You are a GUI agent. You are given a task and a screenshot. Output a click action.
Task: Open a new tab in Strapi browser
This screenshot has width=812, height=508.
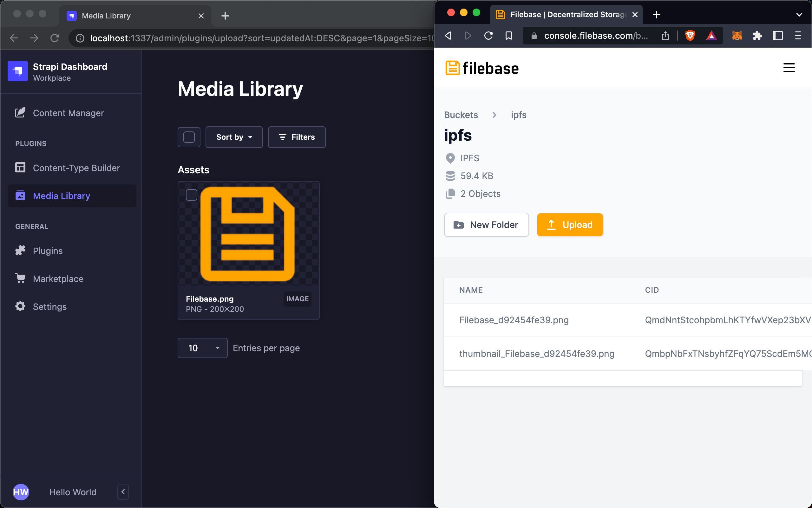point(225,16)
